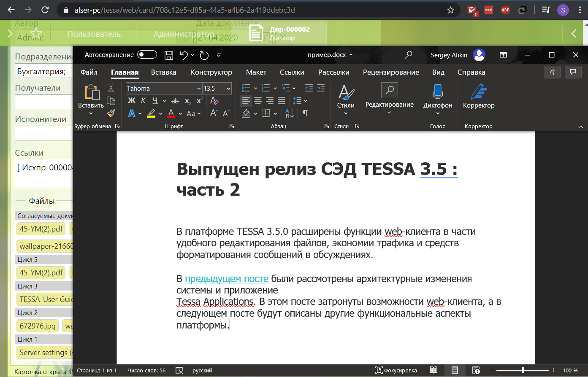Image resolution: width=588 pixels, height=377 pixels.
Task: Switch to the Insert (Вставка) tab
Action: point(163,72)
